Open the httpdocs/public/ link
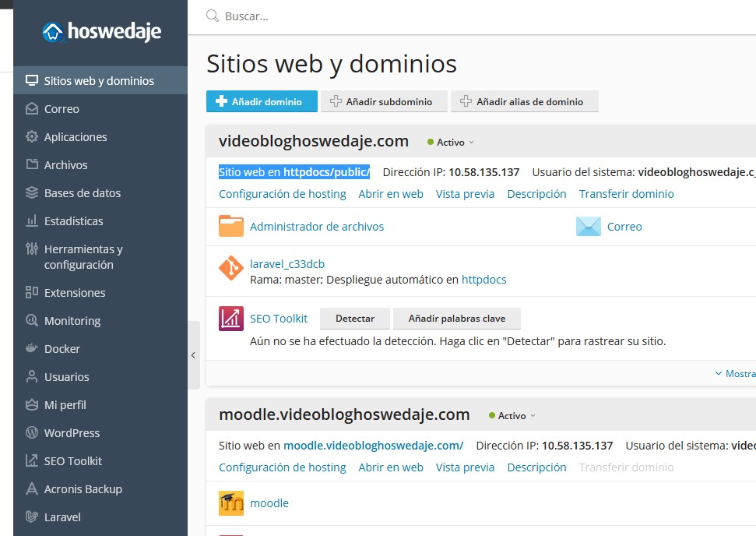Screen dimensions: 756x536 tap(326, 172)
